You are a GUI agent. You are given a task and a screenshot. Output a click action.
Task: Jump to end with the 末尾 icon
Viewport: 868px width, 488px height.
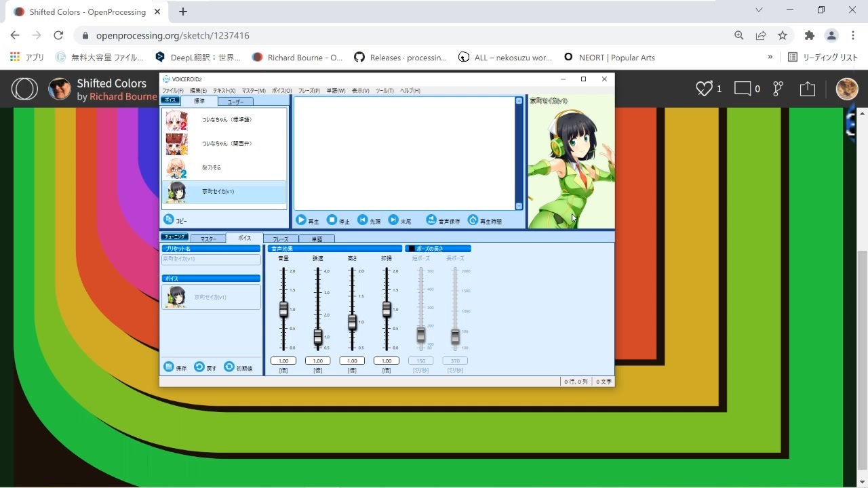click(x=392, y=220)
